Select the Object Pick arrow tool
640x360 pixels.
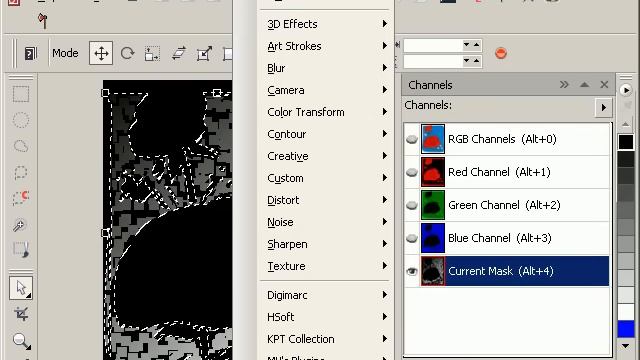(21, 288)
